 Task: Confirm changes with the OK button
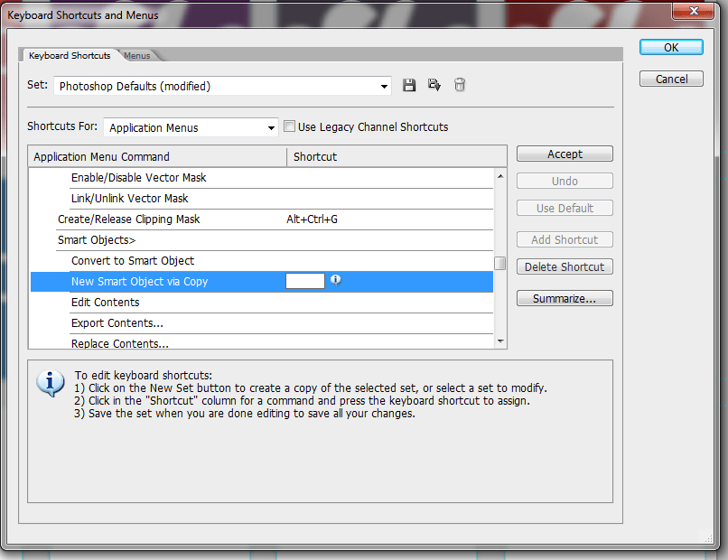pyautogui.click(x=670, y=47)
